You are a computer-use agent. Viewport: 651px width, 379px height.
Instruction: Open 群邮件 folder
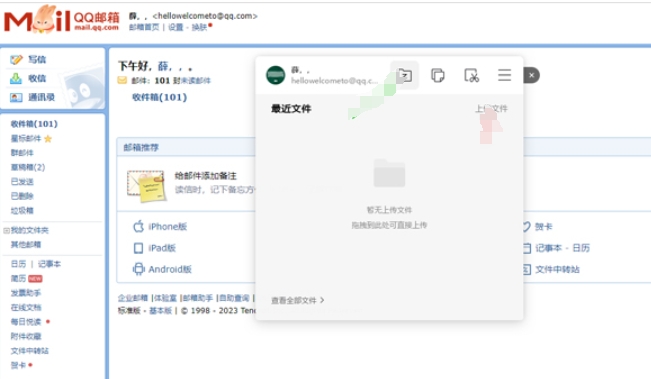coord(22,153)
